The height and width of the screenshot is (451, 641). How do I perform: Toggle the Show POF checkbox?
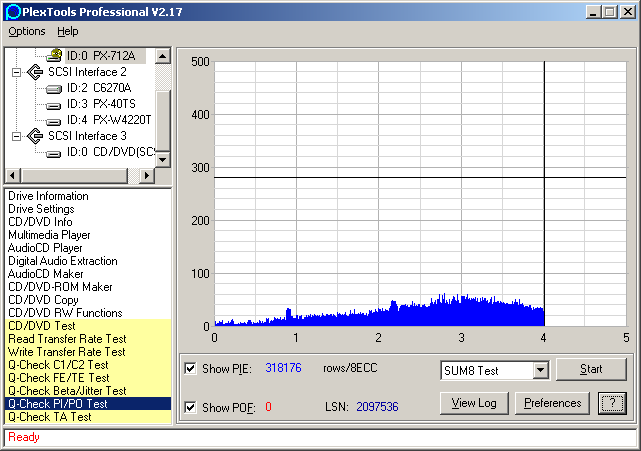(x=190, y=407)
